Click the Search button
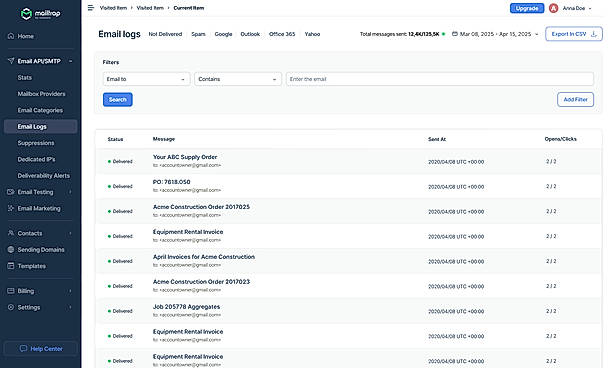 [x=118, y=100]
